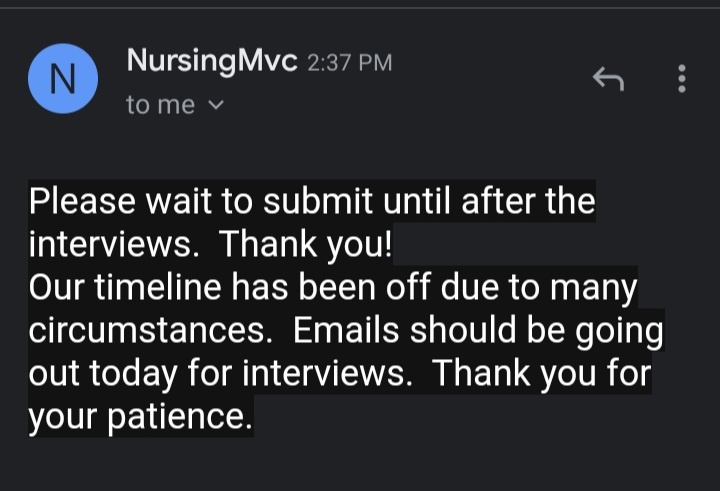Tap the 2:37 PM timestamp

click(350, 63)
